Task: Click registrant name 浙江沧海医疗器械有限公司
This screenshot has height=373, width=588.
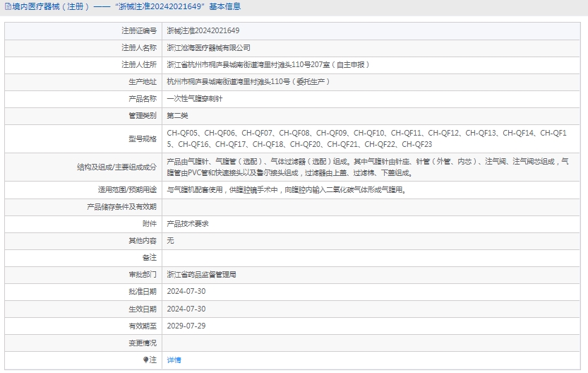Action: pos(208,48)
